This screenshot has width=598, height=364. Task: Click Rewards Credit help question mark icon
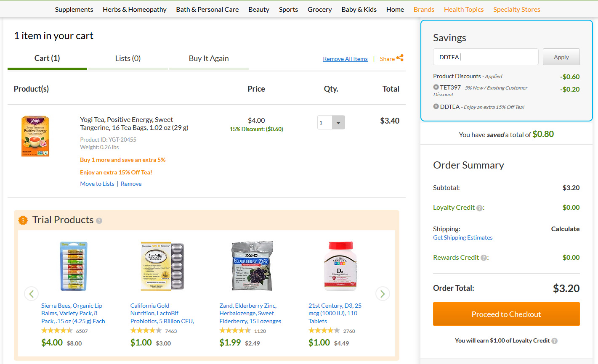tap(484, 258)
